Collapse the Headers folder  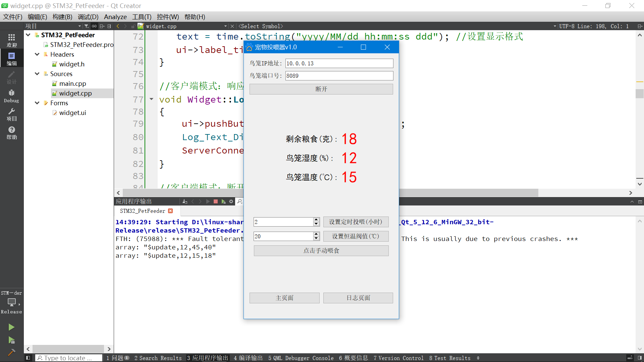(37, 54)
